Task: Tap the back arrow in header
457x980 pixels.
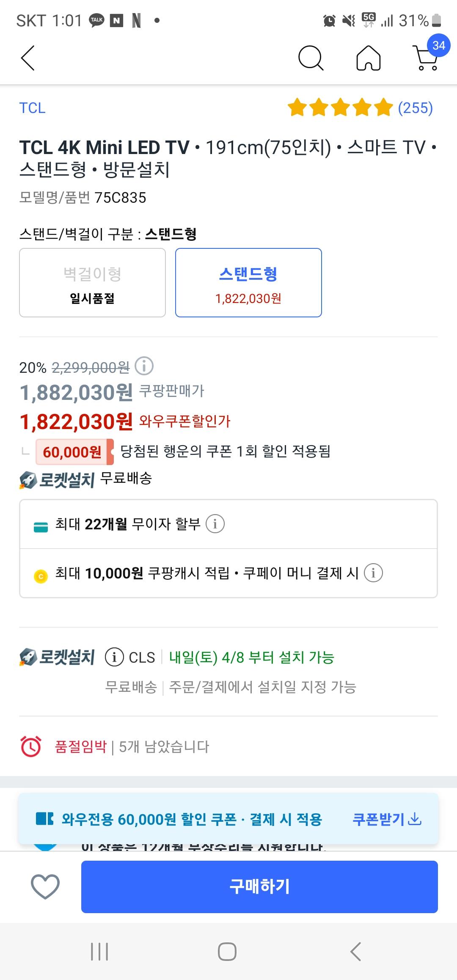Action: [28, 58]
